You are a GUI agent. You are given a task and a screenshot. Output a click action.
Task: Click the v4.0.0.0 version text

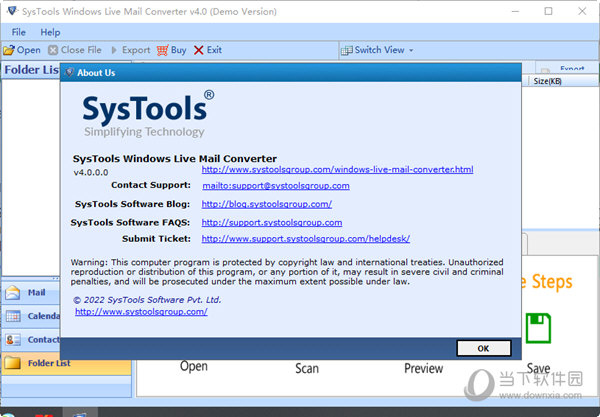tap(91, 173)
